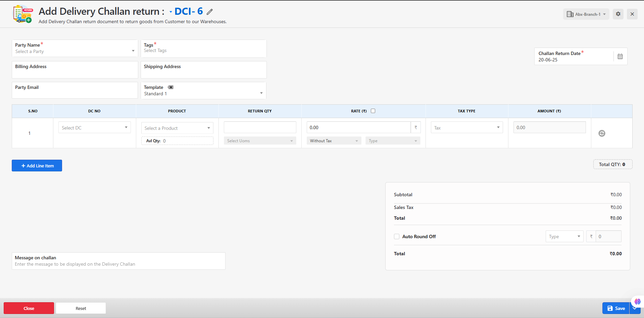The width and height of the screenshot is (644, 318).
Task: Click the Delivery Challan return logo icon
Action: pyautogui.click(x=23, y=14)
